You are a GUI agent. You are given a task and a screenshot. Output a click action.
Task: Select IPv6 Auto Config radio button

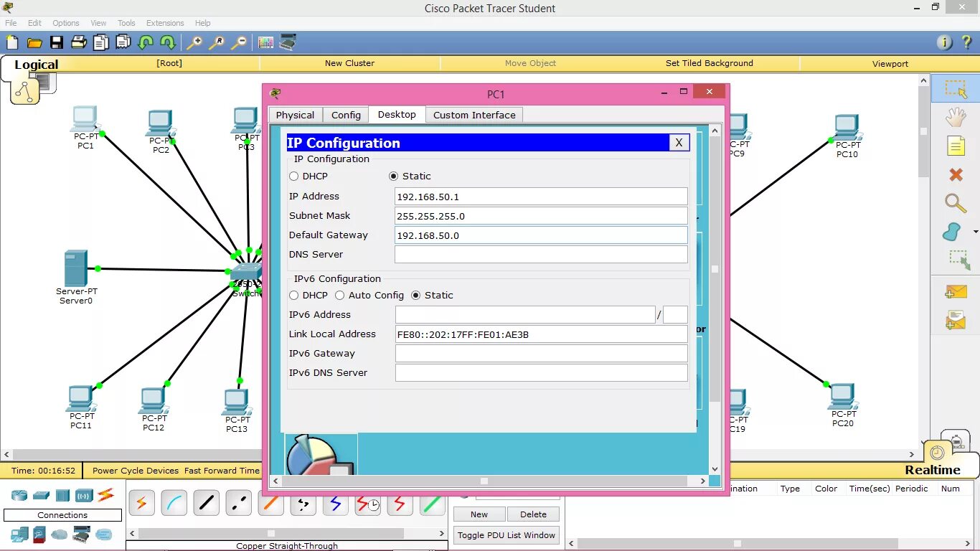click(x=340, y=296)
